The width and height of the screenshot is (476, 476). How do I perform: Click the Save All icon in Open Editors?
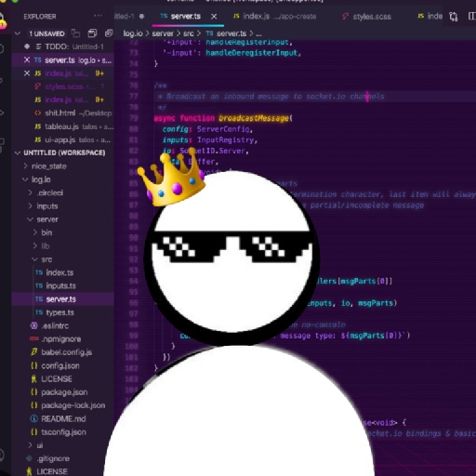click(x=92, y=33)
